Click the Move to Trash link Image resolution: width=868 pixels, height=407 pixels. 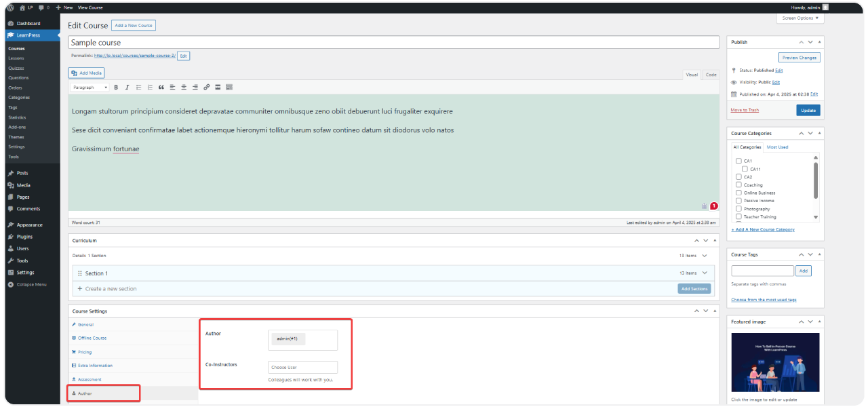point(745,110)
